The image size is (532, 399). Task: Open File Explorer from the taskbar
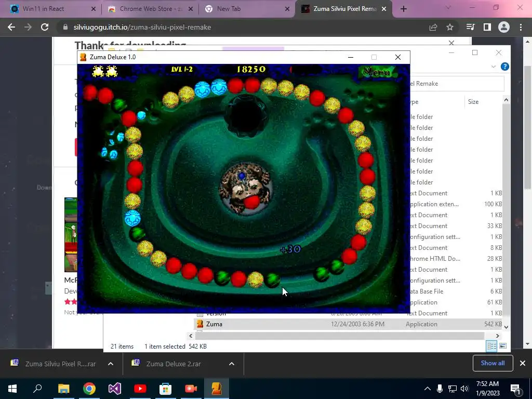[63, 389]
